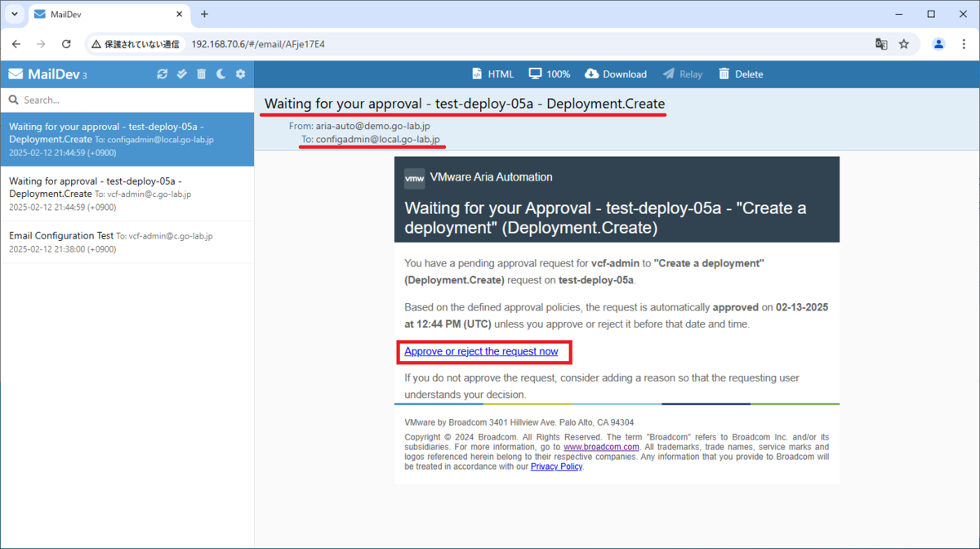Select sender address aria-auto@demo.go-lab.jp

(x=373, y=126)
